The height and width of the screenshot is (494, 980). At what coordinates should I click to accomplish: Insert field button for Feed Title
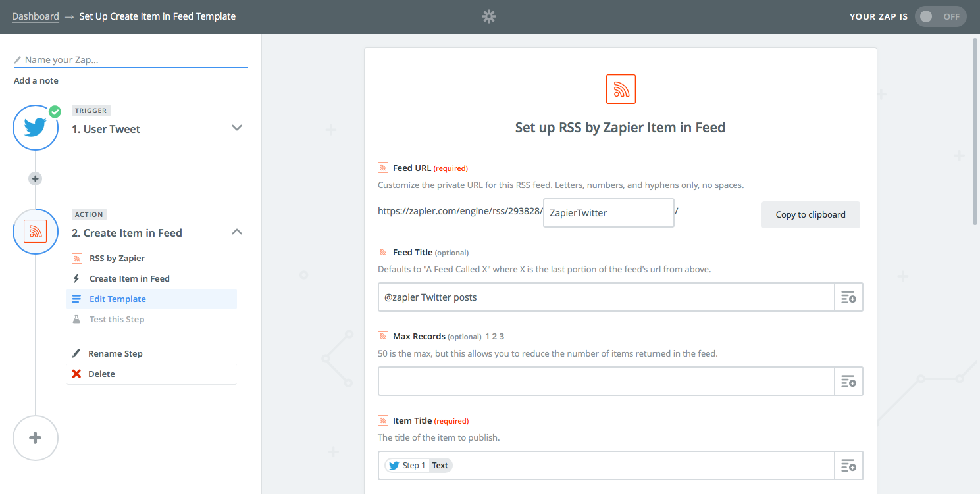(849, 297)
